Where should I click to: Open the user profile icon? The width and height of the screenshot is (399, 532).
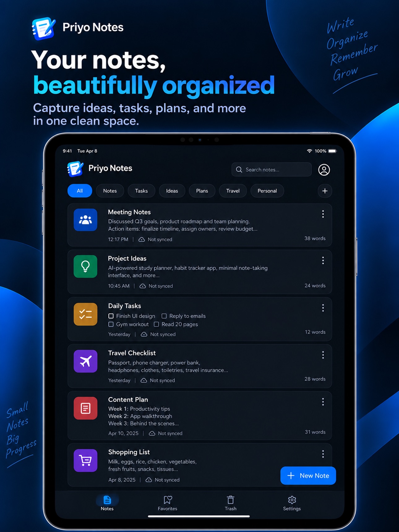[324, 170]
